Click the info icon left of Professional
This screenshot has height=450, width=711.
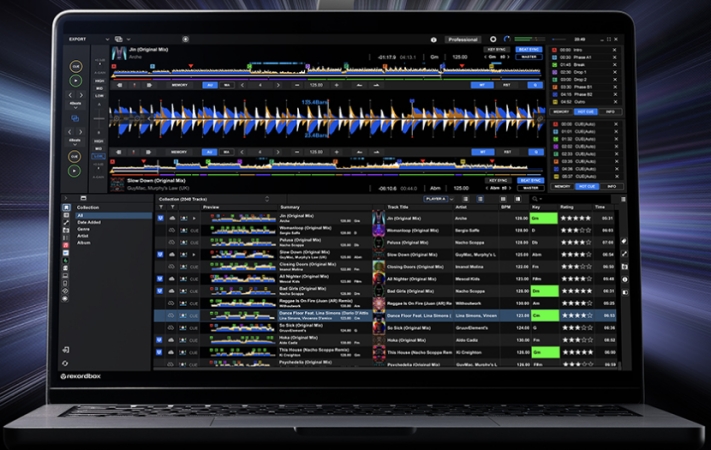(433, 40)
